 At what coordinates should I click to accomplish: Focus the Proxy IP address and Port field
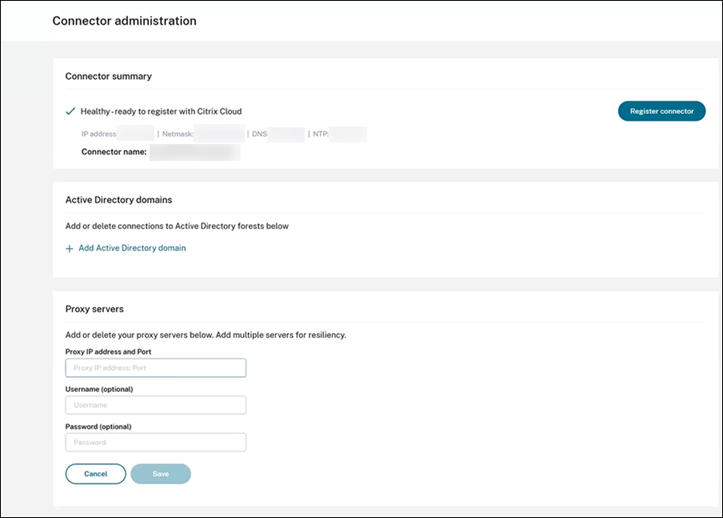pyautogui.click(x=155, y=368)
